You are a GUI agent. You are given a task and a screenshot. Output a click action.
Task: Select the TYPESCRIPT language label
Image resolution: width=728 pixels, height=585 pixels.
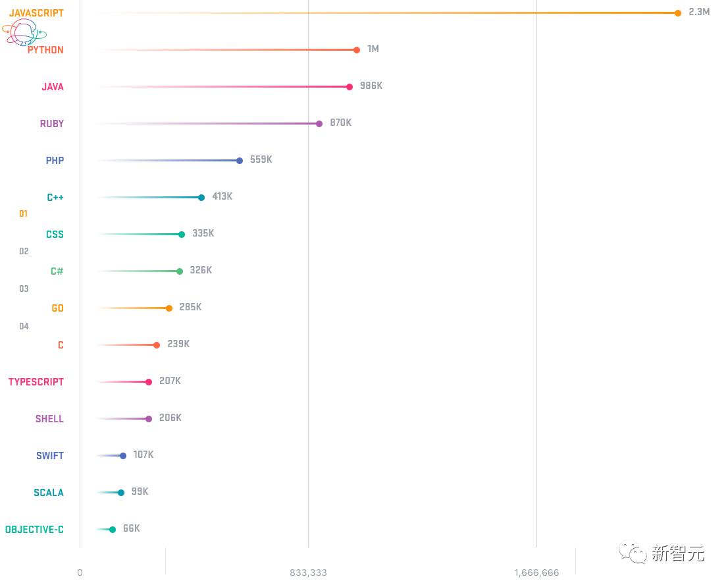point(36,382)
